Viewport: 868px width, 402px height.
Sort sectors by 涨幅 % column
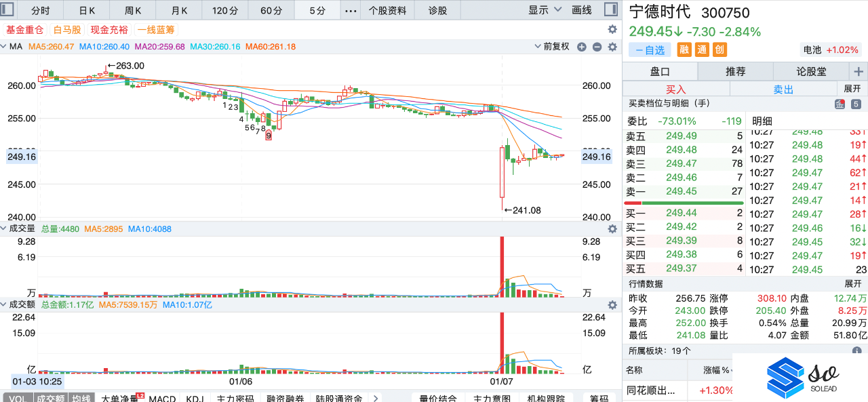click(x=715, y=370)
